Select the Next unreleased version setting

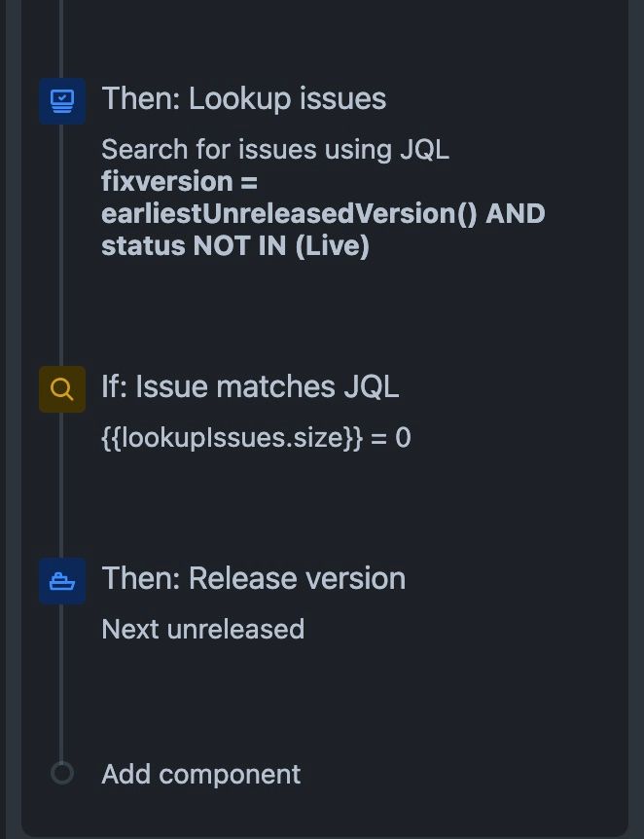203,629
